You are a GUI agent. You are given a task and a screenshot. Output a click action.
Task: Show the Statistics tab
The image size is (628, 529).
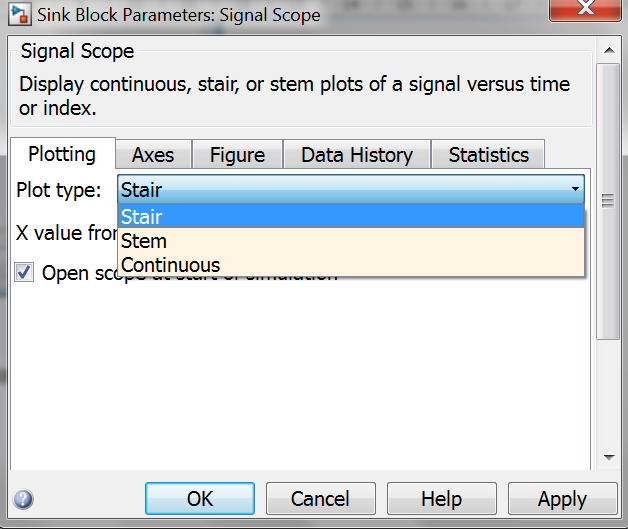coord(488,155)
